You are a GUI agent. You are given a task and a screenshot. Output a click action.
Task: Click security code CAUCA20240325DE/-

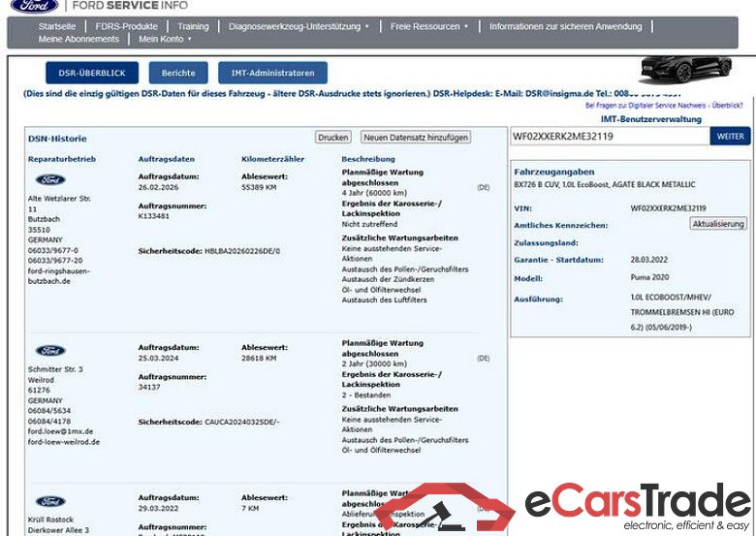coord(242,422)
